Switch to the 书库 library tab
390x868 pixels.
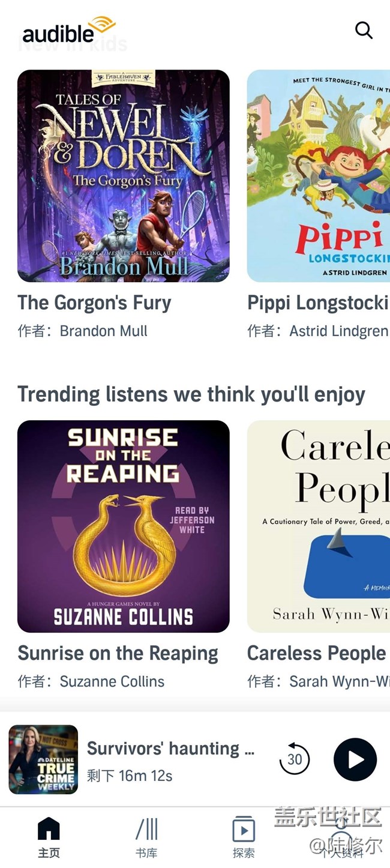coord(146,837)
